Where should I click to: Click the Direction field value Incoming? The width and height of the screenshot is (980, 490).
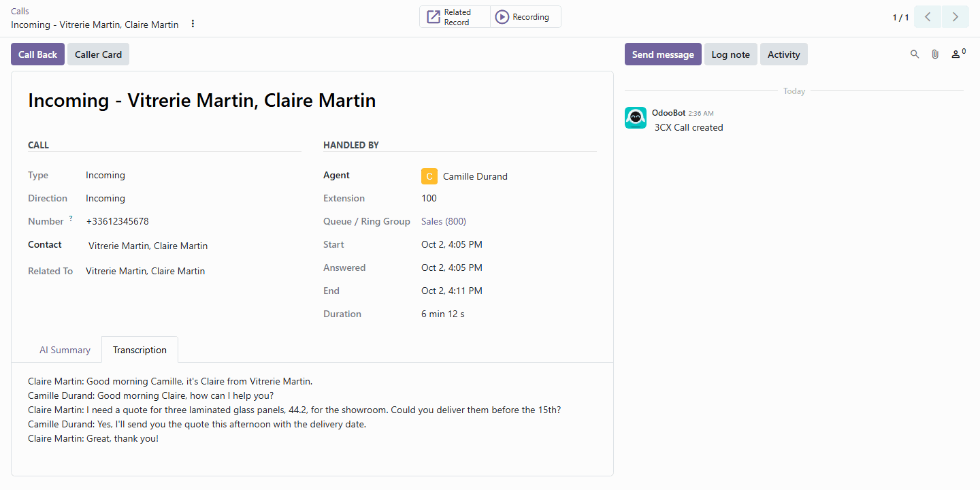[x=105, y=198]
